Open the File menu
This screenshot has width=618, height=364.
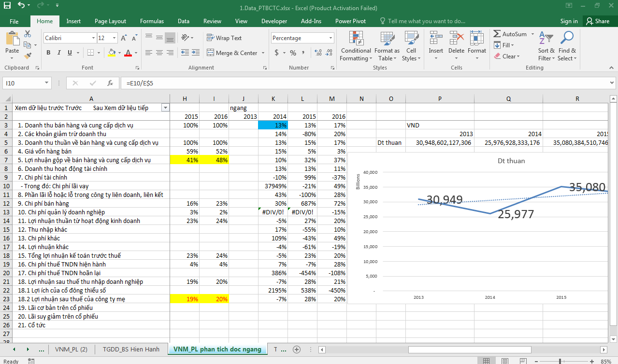point(14,21)
